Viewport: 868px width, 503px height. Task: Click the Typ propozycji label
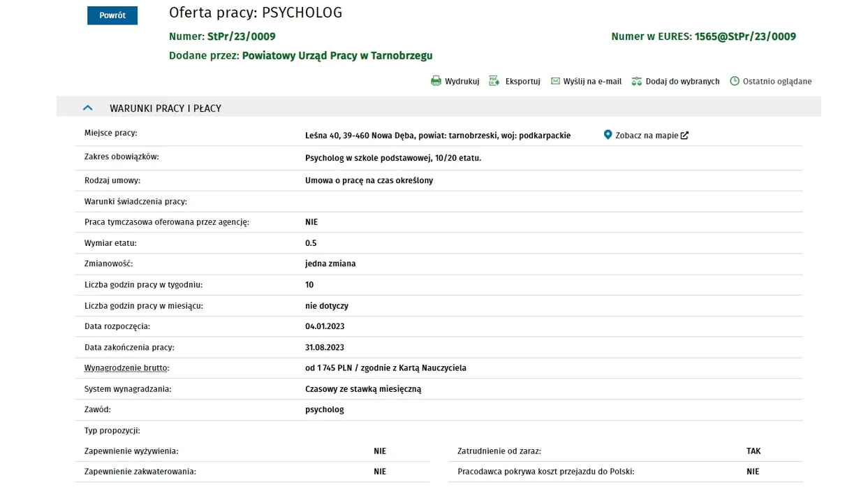pos(112,430)
